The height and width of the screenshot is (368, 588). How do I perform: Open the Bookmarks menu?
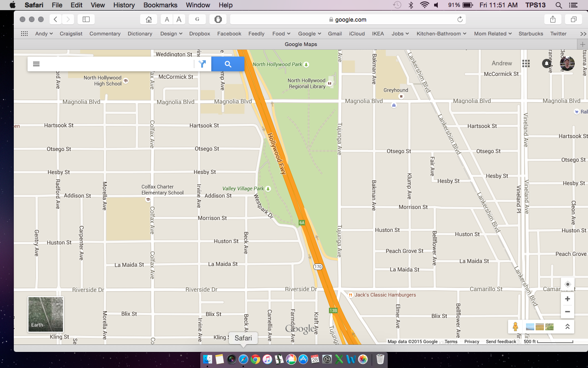click(160, 5)
